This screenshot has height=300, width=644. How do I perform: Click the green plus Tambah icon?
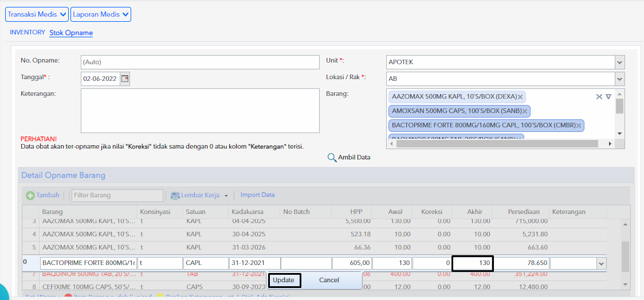30,196
